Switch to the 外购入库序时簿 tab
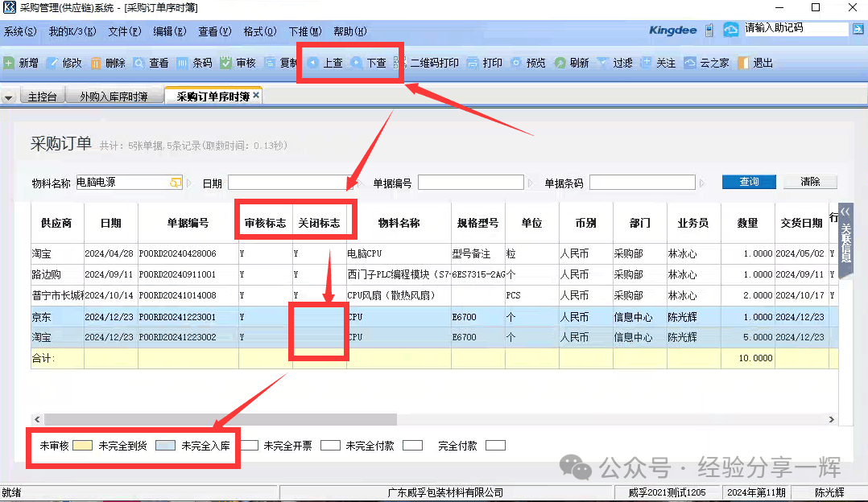This screenshot has height=502, width=868. [114, 97]
